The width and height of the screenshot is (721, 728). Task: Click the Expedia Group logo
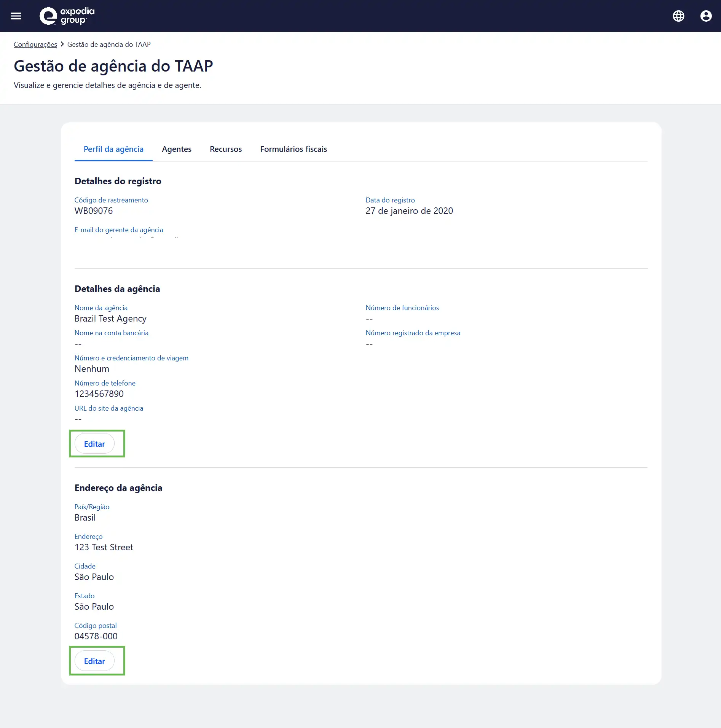pyautogui.click(x=64, y=16)
